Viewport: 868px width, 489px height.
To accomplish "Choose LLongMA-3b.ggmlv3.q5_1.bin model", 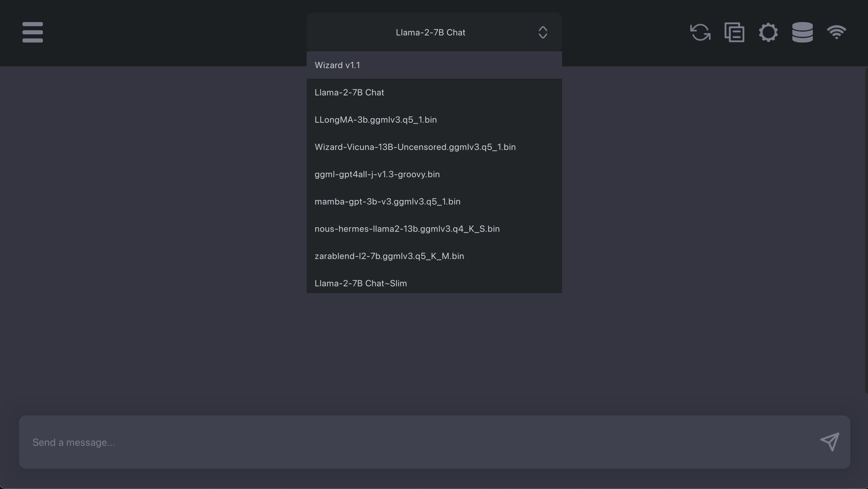I will 434,120.
